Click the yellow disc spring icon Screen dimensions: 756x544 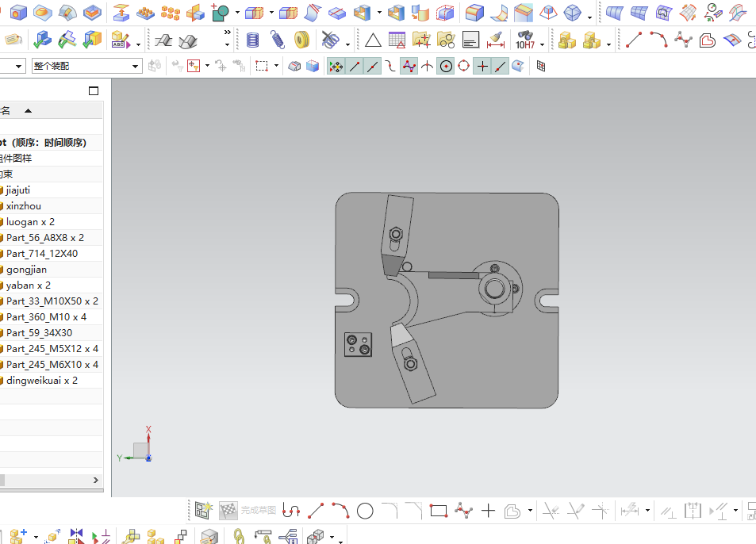[x=301, y=40]
